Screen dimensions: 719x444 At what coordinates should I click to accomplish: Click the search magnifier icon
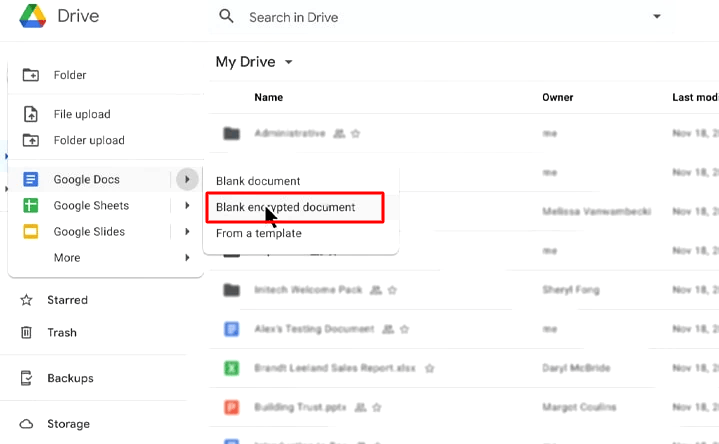pyautogui.click(x=227, y=16)
